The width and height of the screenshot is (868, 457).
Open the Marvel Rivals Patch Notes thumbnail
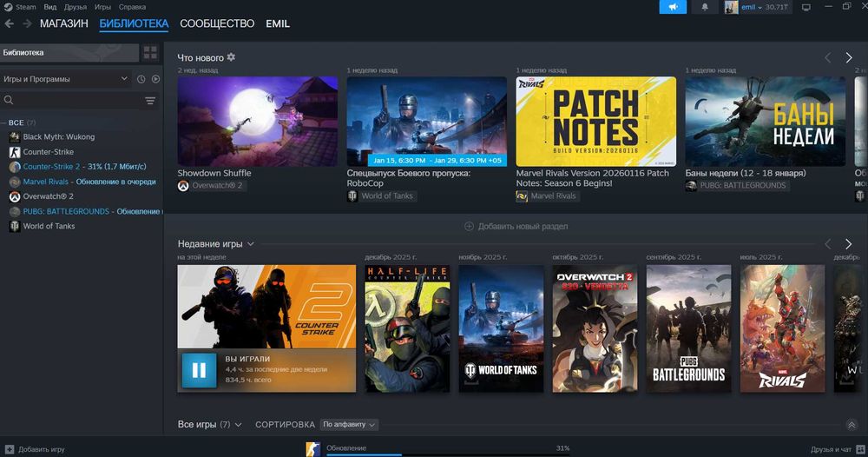pyautogui.click(x=595, y=122)
